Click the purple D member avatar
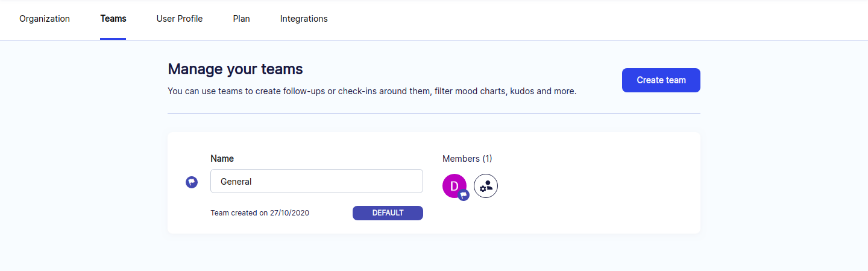868x271 pixels. coord(454,185)
